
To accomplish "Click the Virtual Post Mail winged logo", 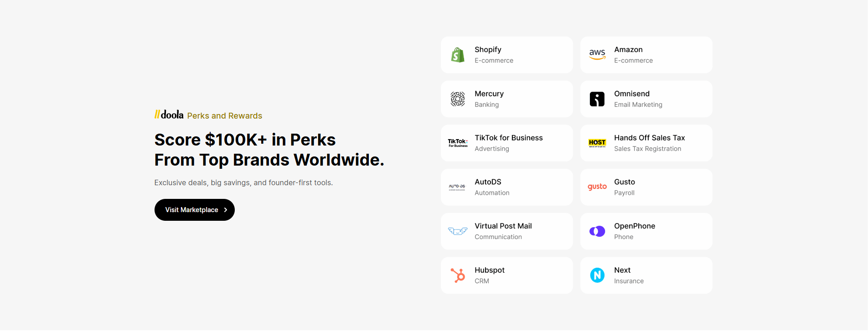I will pos(458,231).
